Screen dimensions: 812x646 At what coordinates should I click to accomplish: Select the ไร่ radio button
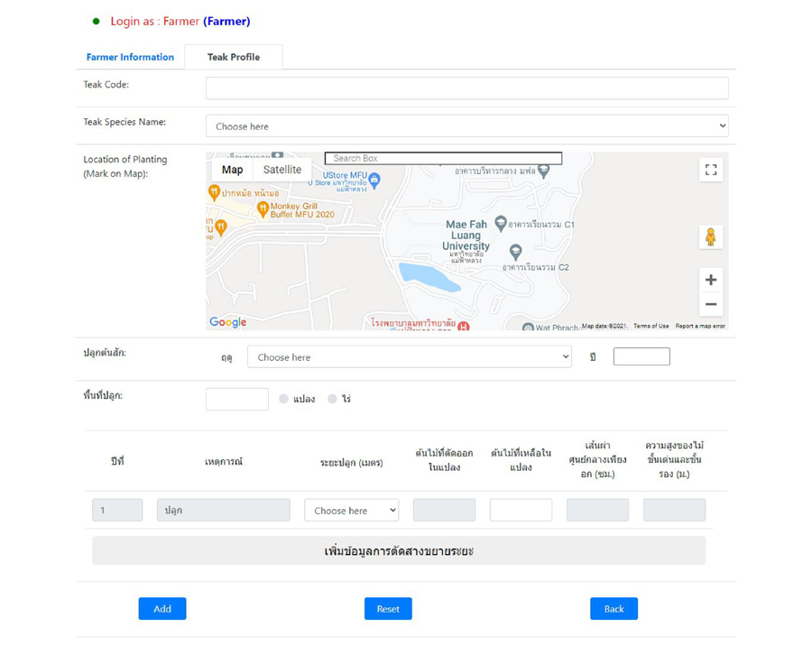(332, 399)
